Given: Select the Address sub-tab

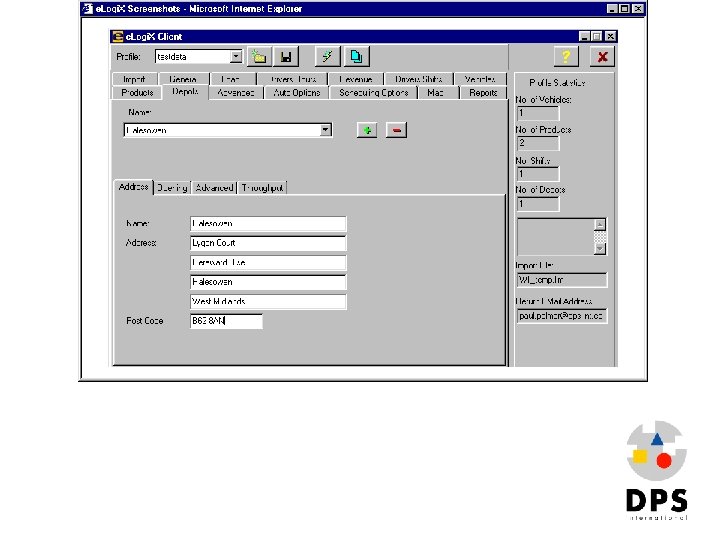Looking at the screenshot, I should 133,187.
